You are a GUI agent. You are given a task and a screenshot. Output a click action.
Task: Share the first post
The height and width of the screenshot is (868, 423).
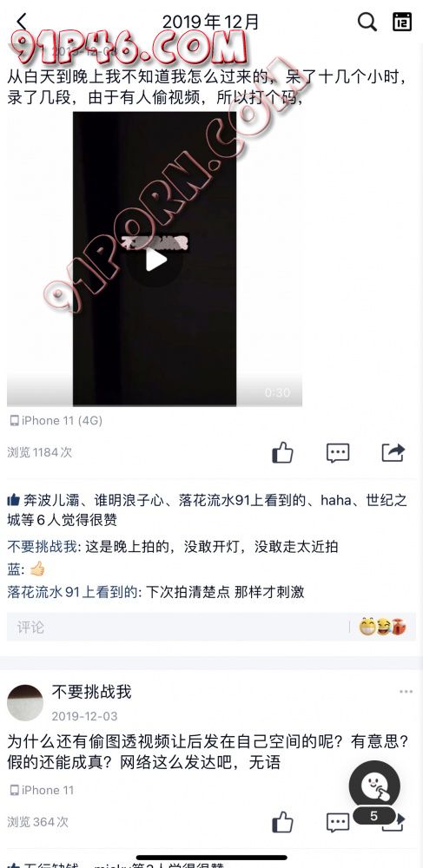(x=393, y=452)
